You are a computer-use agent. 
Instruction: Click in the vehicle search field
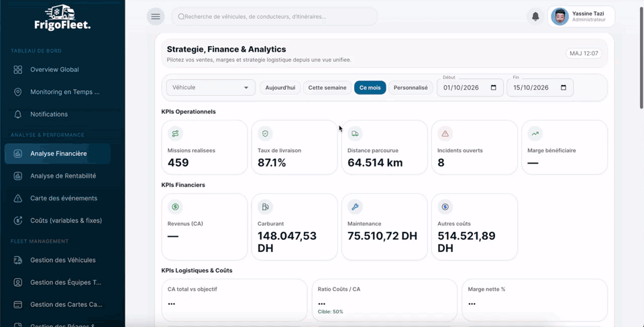pos(274,17)
